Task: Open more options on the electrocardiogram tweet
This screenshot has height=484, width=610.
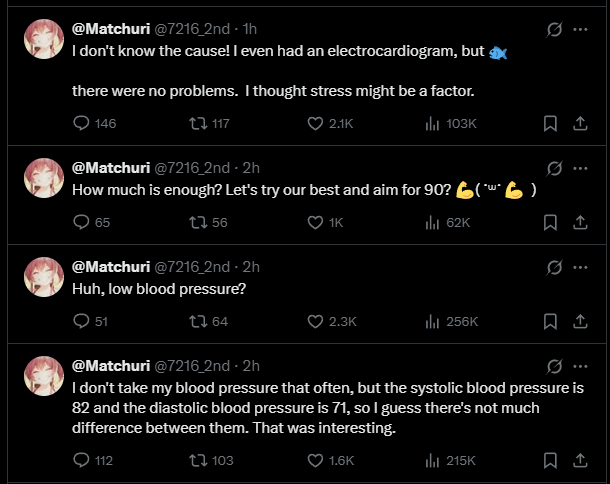Action: [580, 29]
